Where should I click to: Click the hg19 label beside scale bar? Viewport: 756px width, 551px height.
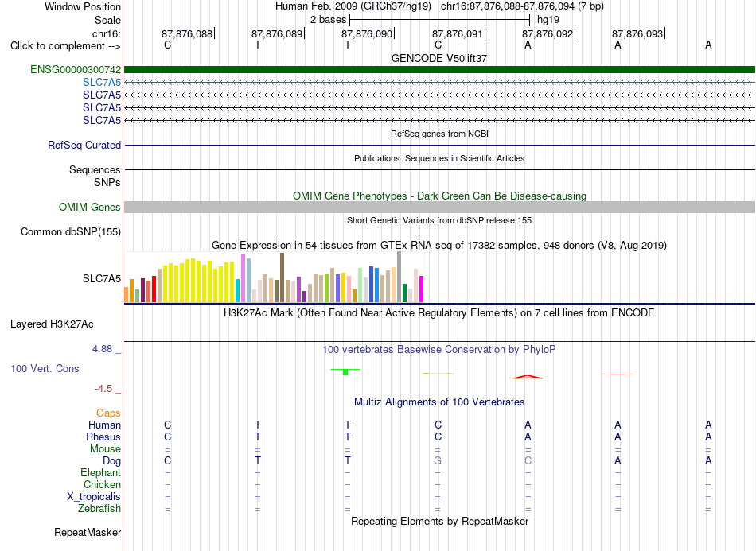(x=548, y=20)
